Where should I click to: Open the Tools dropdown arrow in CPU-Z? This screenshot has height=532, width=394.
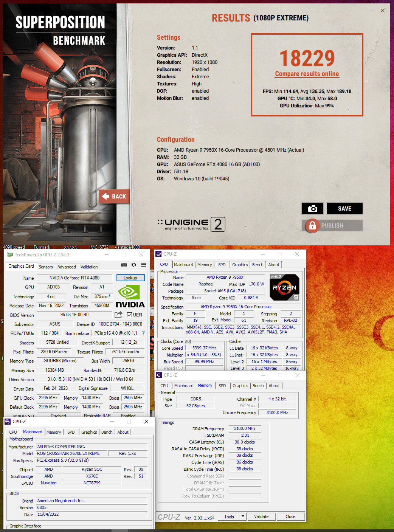(243, 516)
